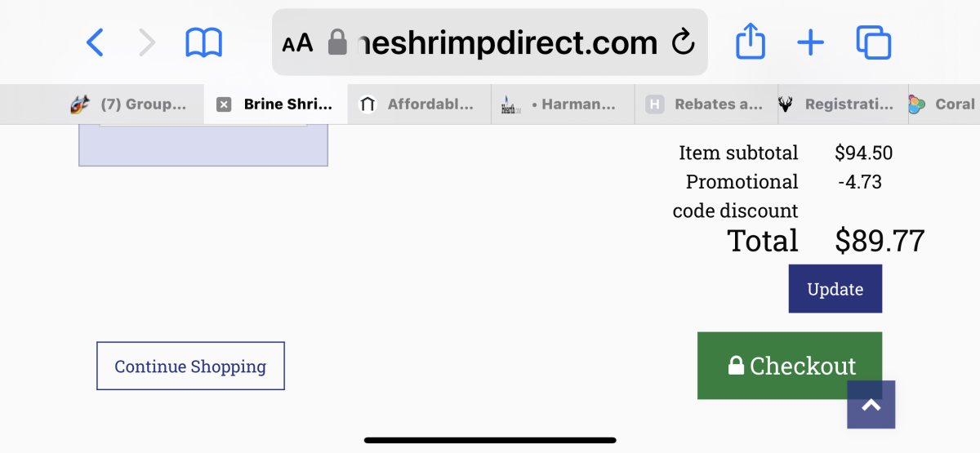Open the bookmarks book icon
The height and width of the screenshot is (453, 980).
coord(203,42)
